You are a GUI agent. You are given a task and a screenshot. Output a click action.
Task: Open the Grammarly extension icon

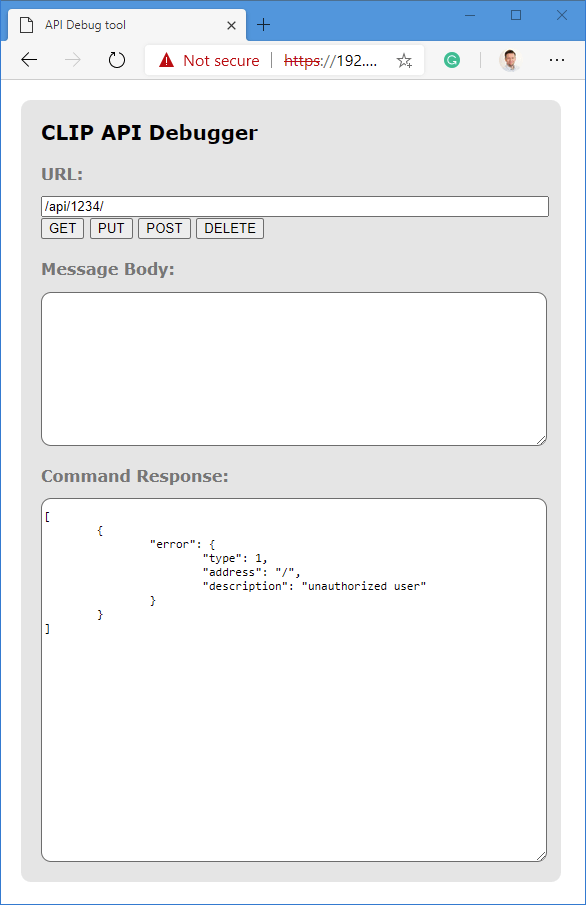click(x=452, y=60)
